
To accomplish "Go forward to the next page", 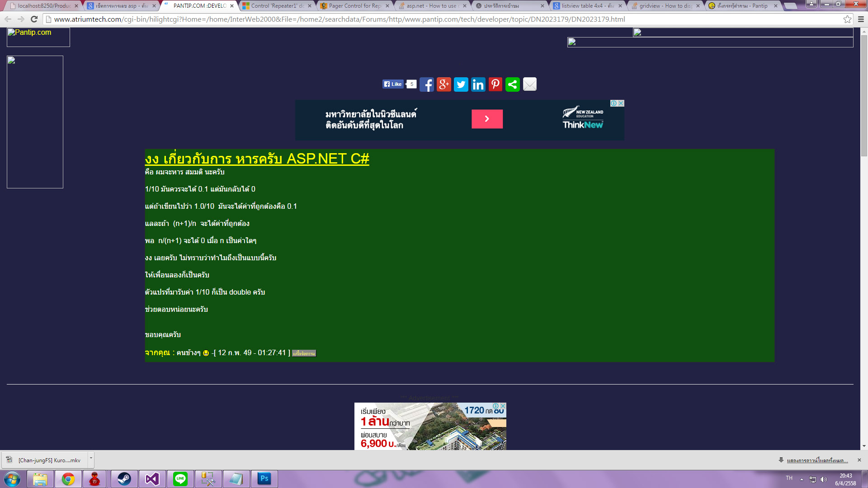I will [21, 19].
